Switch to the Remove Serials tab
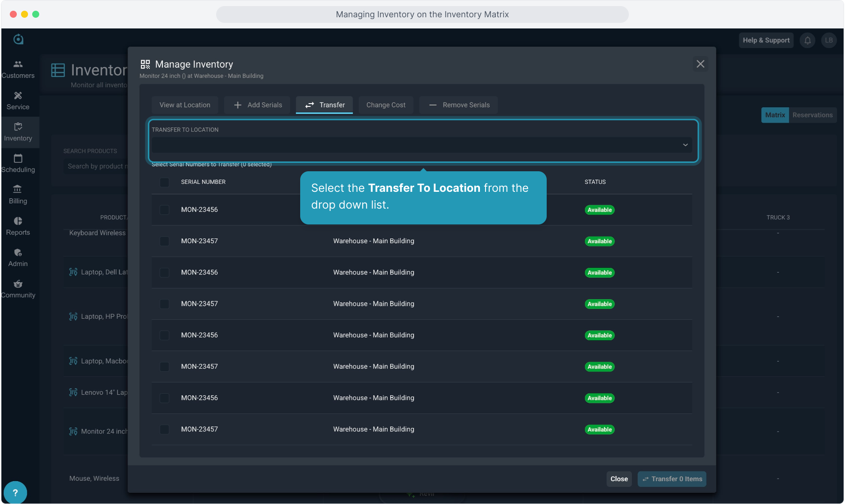 coord(458,105)
